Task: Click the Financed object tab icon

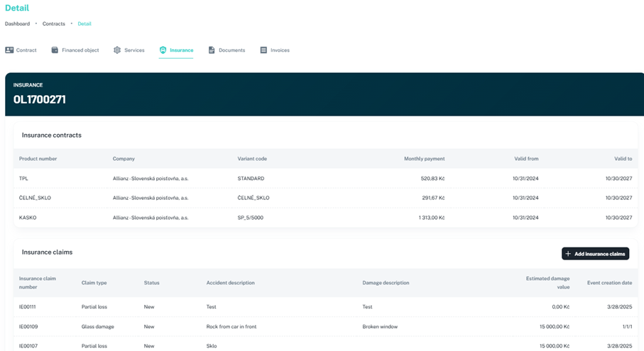Action: coord(55,50)
